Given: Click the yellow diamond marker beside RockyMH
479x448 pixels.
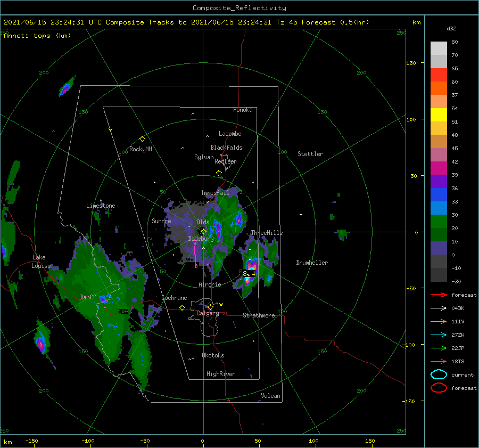Looking at the screenshot, I should (142, 139).
